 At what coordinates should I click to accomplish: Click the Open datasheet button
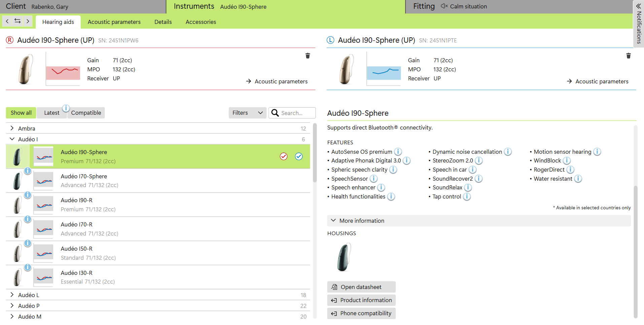[361, 287]
